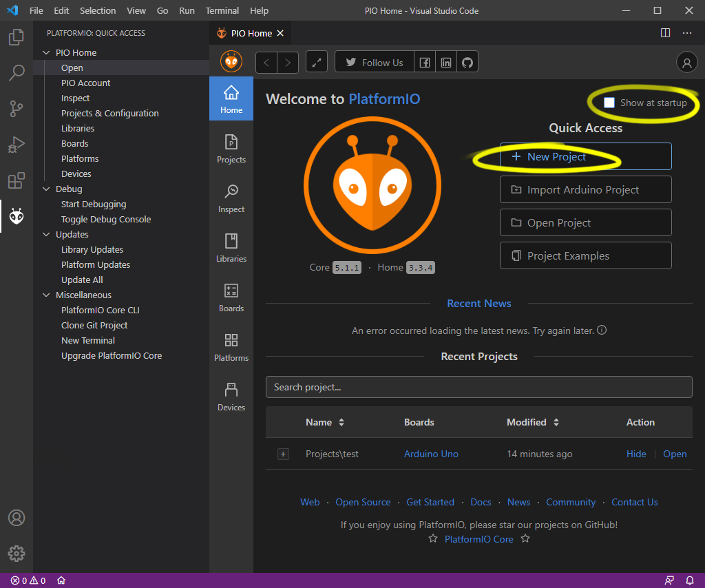705x588 pixels.
Task: Click info icon beside the news error
Action: pos(602,330)
